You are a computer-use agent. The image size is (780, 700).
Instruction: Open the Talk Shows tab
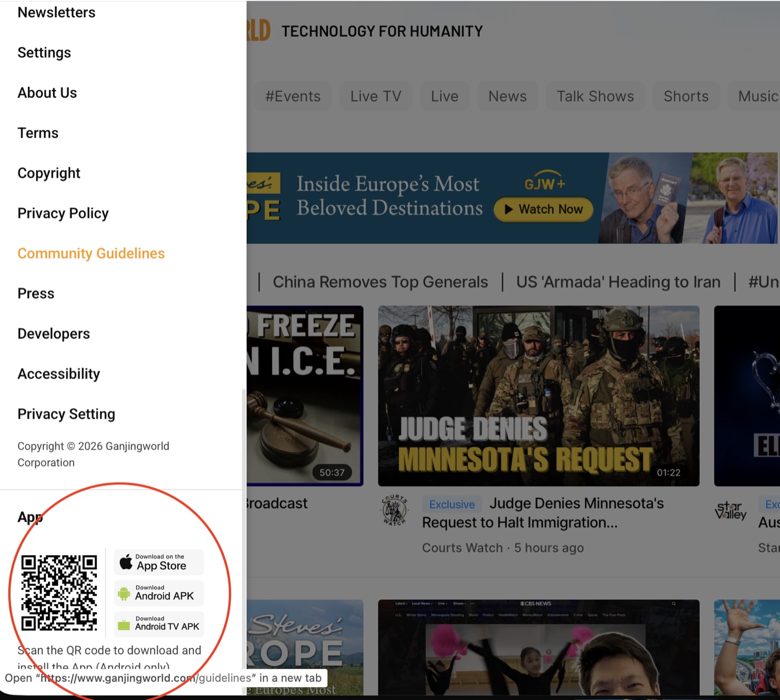595,96
